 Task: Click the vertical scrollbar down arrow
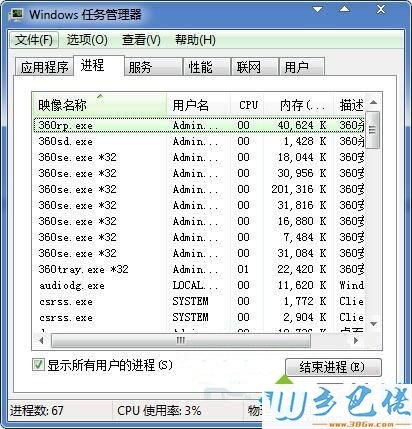point(373,323)
